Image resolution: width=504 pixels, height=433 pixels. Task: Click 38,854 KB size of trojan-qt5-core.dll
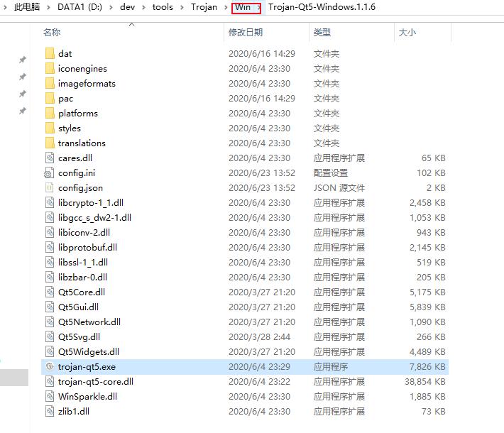coord(425,382)
